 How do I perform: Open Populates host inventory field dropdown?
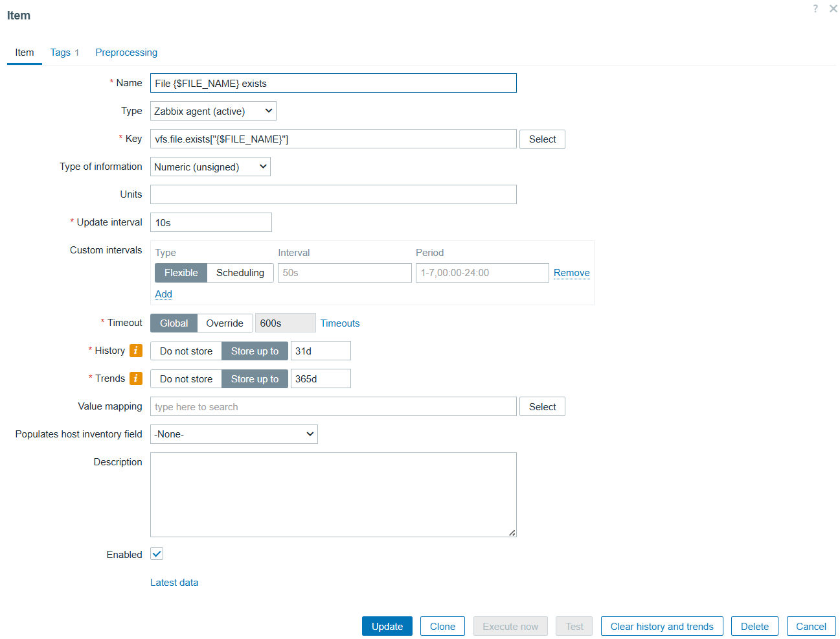pos(234,434)
